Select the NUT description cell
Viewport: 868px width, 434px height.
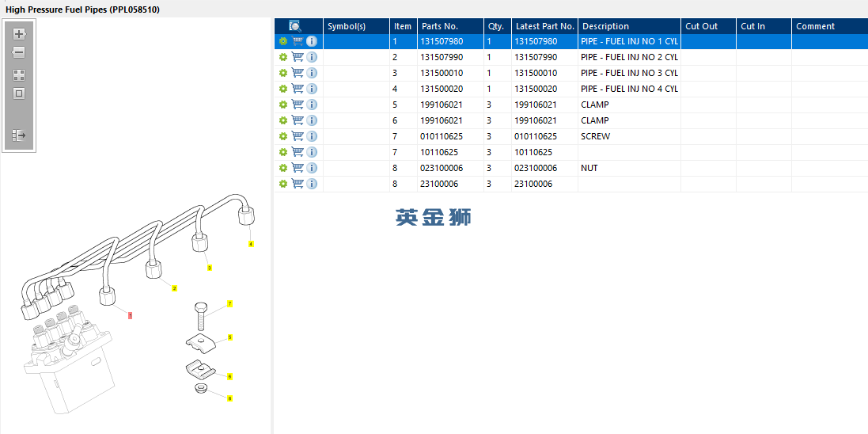pyautogui.click(x=629, y=167)
